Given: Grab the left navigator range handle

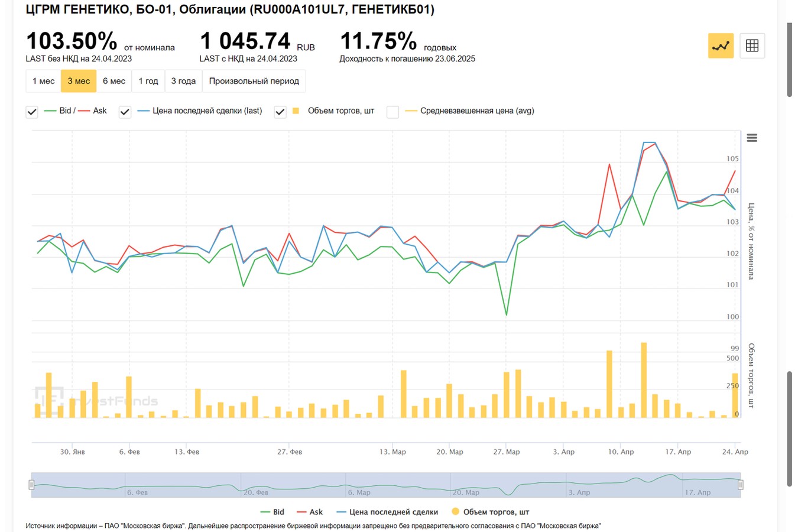Looking at the screenshot, I should 31,485.
